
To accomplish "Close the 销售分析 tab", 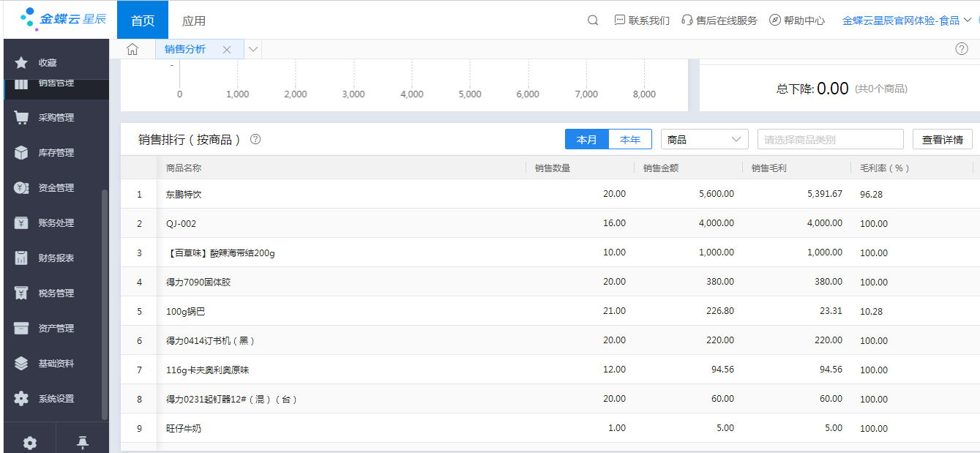I will pos(227,50).
